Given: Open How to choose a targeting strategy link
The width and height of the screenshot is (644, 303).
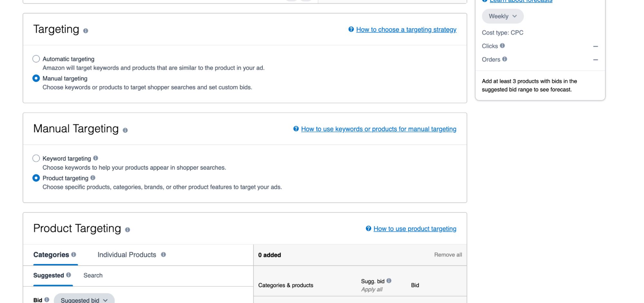Looking at the screenshot, I should point(406,30).
